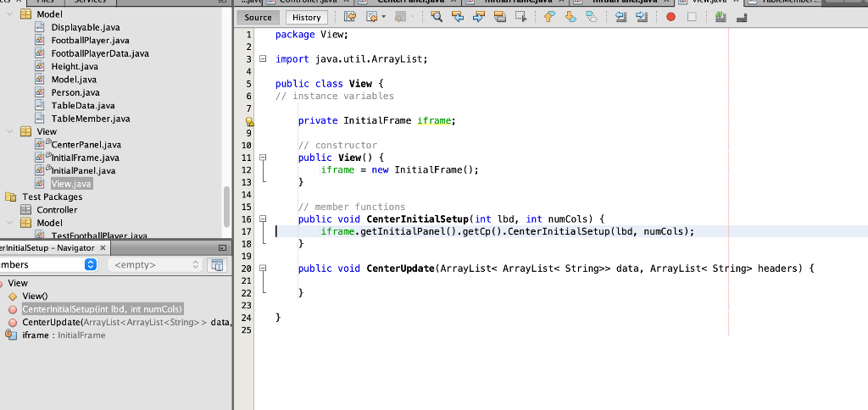868x410 pixels.
Task: Find Previous Occurrence toolbar icon
Action: tap(458, 17)
